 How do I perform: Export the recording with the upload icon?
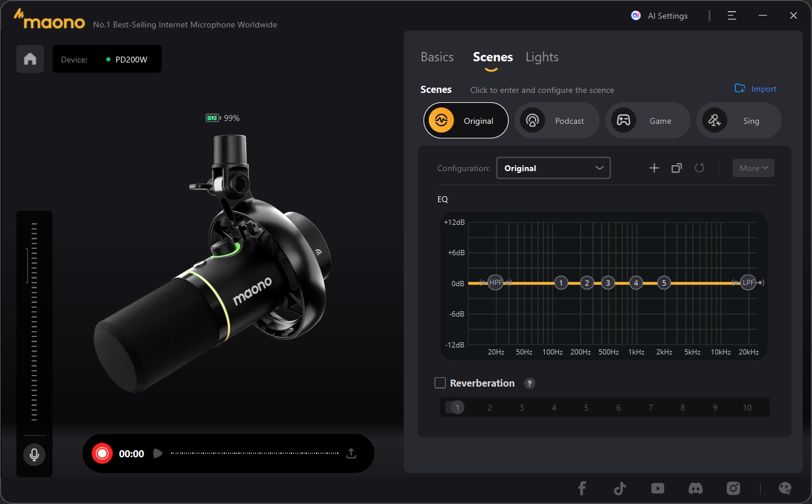coord(351,453)
